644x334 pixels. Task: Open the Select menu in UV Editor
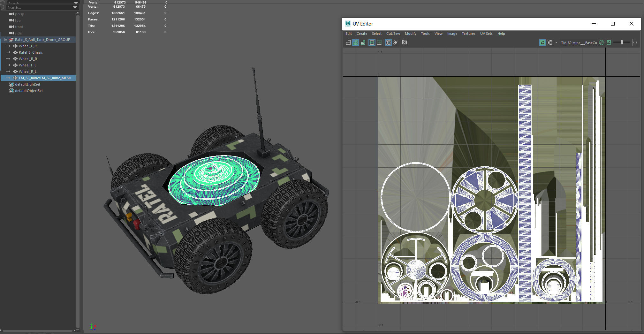click(x=377, y=34)
